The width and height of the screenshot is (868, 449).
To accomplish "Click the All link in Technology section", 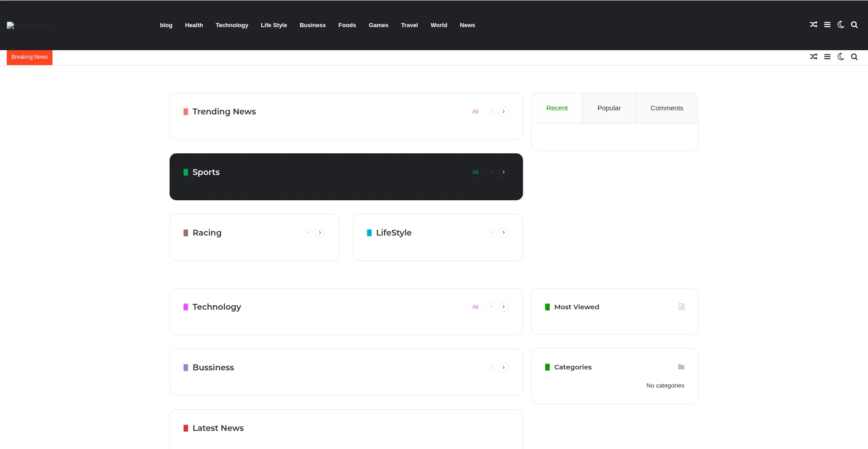I will (x=475, y=307).
